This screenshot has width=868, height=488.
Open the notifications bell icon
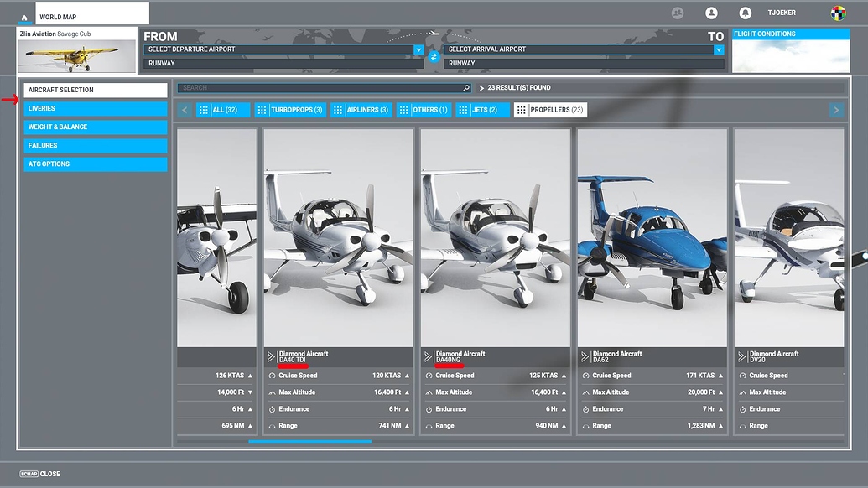click(744, 13)
